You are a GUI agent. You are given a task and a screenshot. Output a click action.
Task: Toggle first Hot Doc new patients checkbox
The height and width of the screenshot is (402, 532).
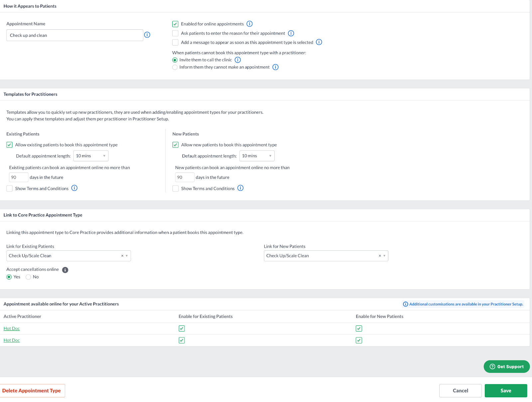click(x=359, y=329)
